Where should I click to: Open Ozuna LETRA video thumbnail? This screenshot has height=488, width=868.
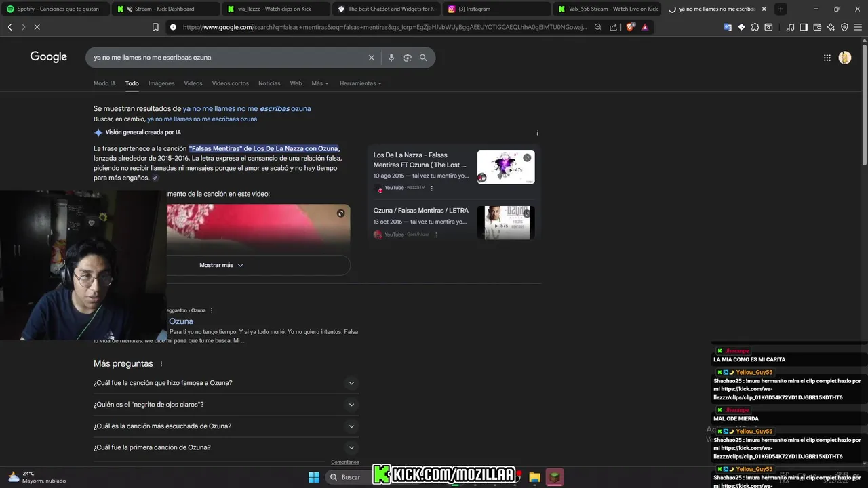click(506, 222)
